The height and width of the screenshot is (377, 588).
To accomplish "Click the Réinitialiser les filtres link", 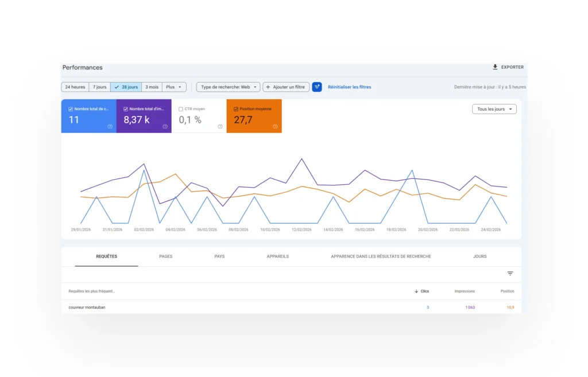I will 350,87.
